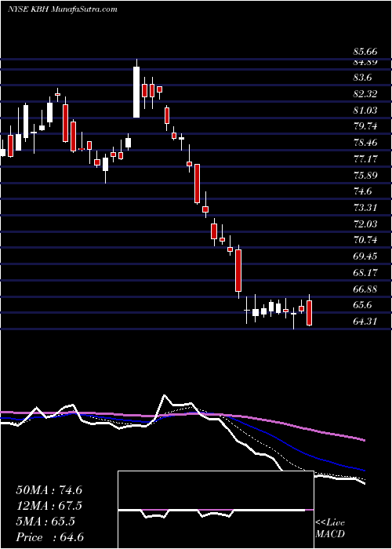Click the 77.17 price axis label

point(365,159)
